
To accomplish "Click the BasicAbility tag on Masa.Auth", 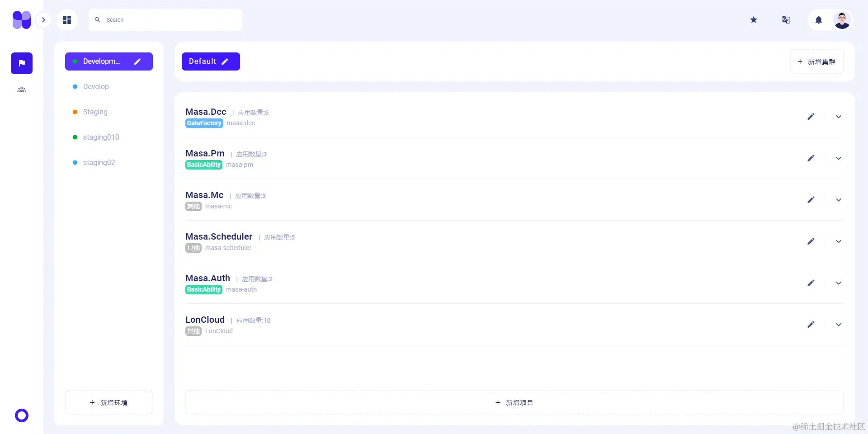I will [204, 289].
